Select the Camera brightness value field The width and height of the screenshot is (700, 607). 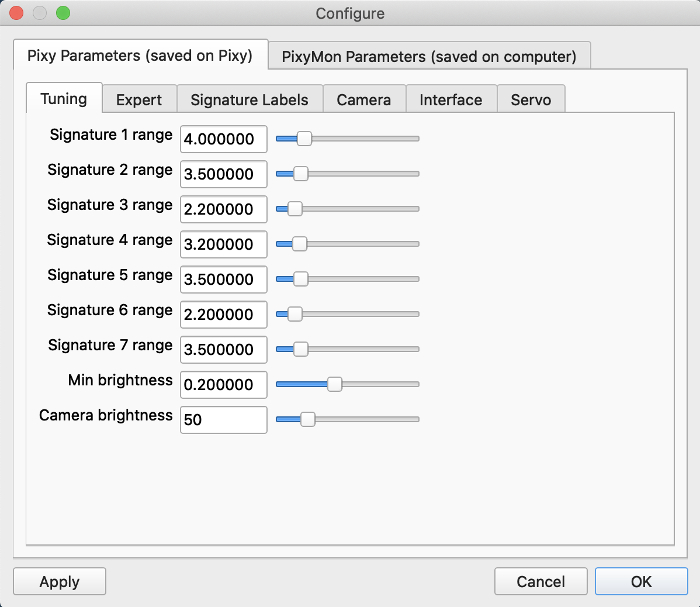pyautogui.click(x=223, y=419)
